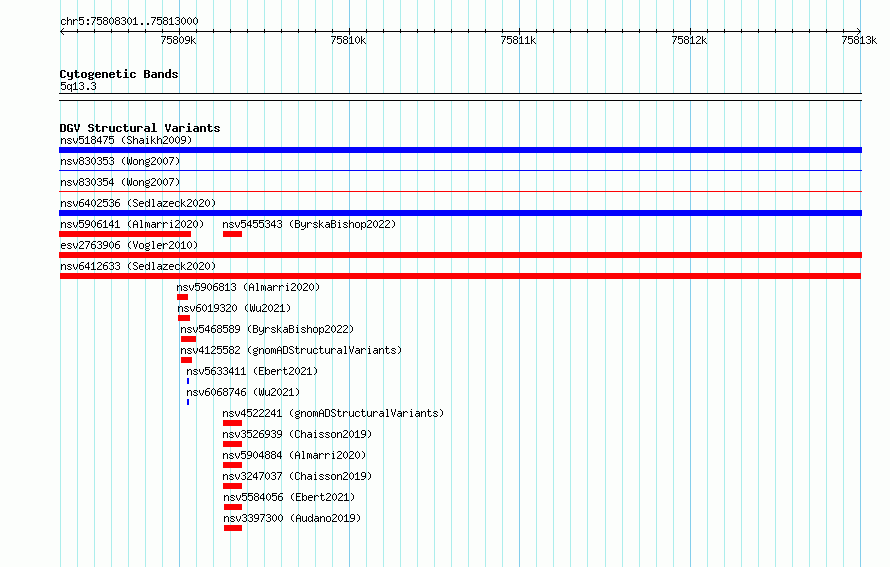890x567 pixels.
Task: Select the red bar under nsv5455343
Action: tap(233, 234)
